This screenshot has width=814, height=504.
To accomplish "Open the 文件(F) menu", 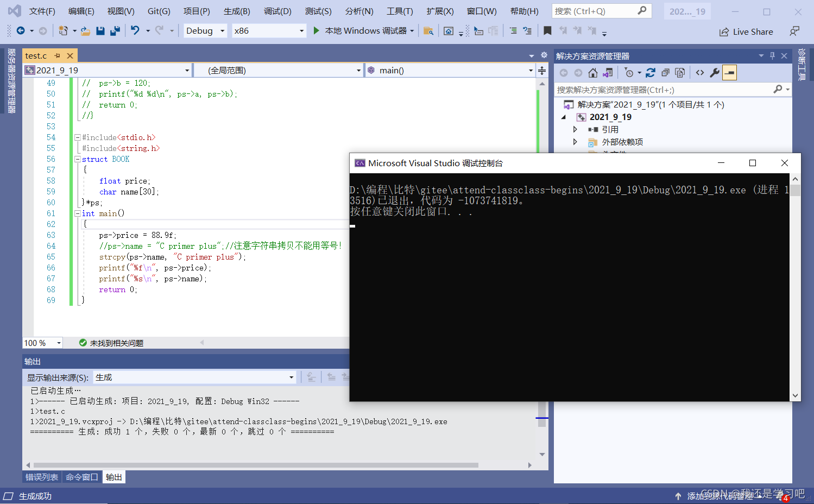I will click(x=42, y=11).
